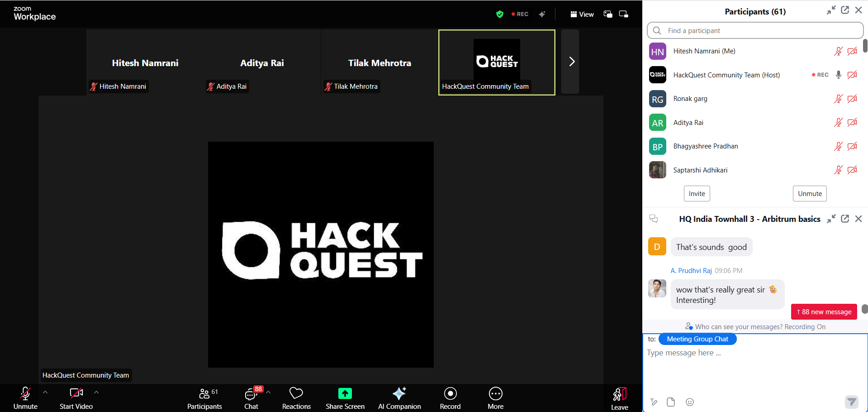Open the Meeting Group Chat recipient dropdown

697,339
